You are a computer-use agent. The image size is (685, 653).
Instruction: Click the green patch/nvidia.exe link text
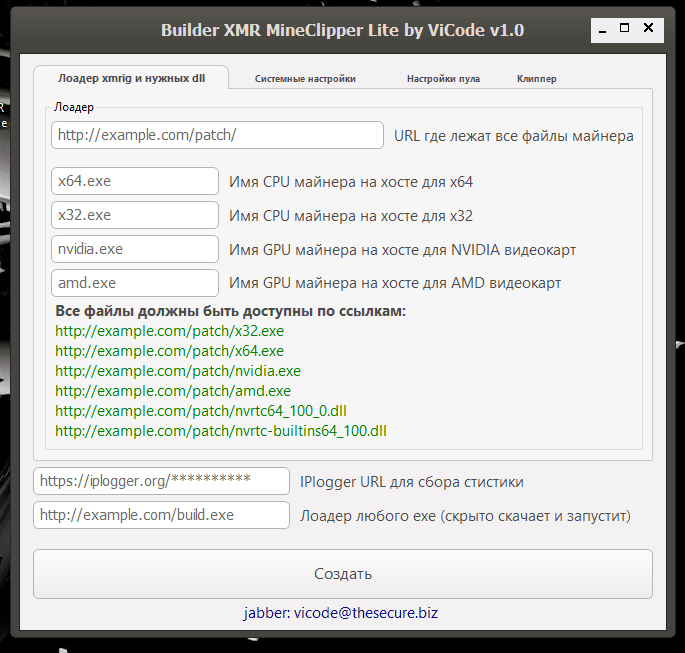click(x=178, y=371)
